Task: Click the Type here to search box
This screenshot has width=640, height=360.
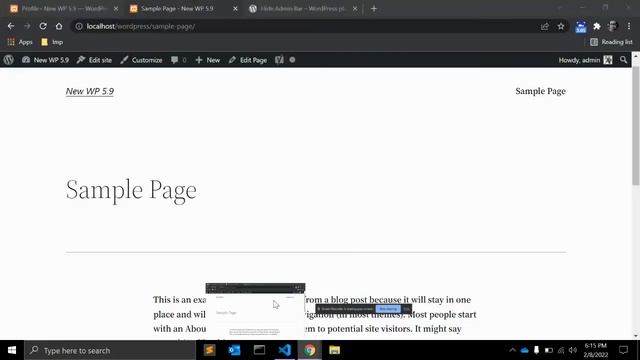Action: pyautogui.click(x=110, y=350)
